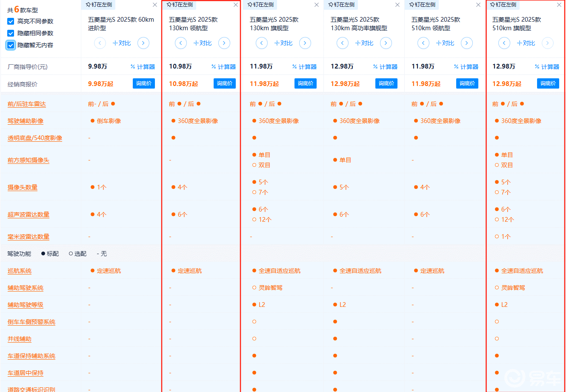This screenshot has height=392, width=566.
Task: Open 计算器 for 130km 旗舰型 model
Action: point(304,67)
